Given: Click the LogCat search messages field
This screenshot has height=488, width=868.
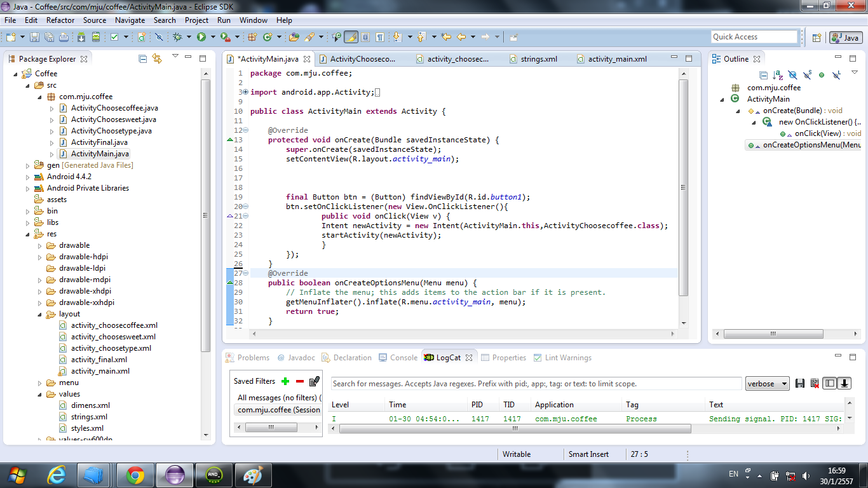Looking at the screenshot, I should tap(536, 384).
